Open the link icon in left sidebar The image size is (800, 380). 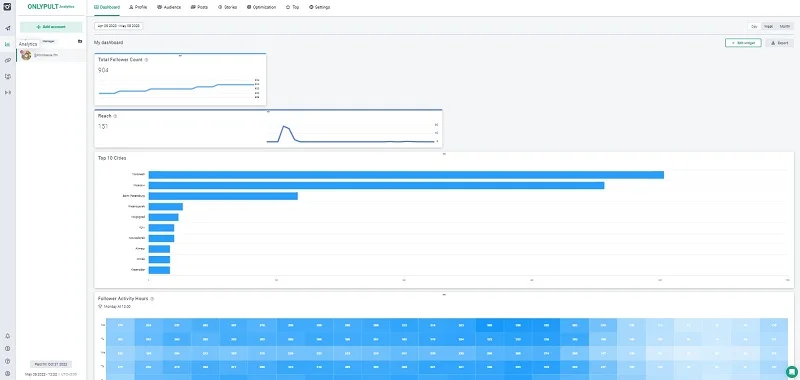pos(7,60)
